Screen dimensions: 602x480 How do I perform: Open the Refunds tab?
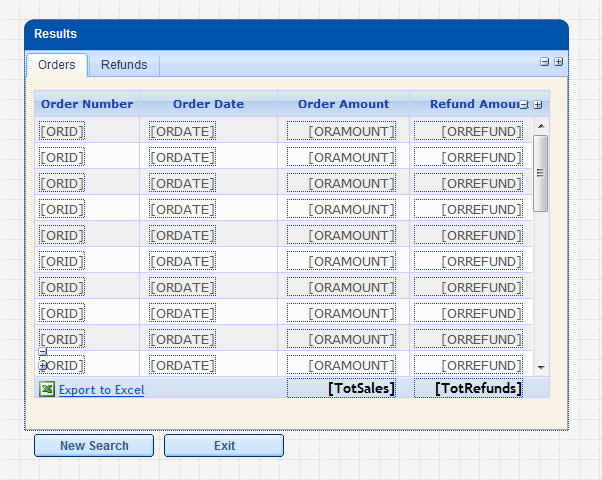click(x=124, y=65)
